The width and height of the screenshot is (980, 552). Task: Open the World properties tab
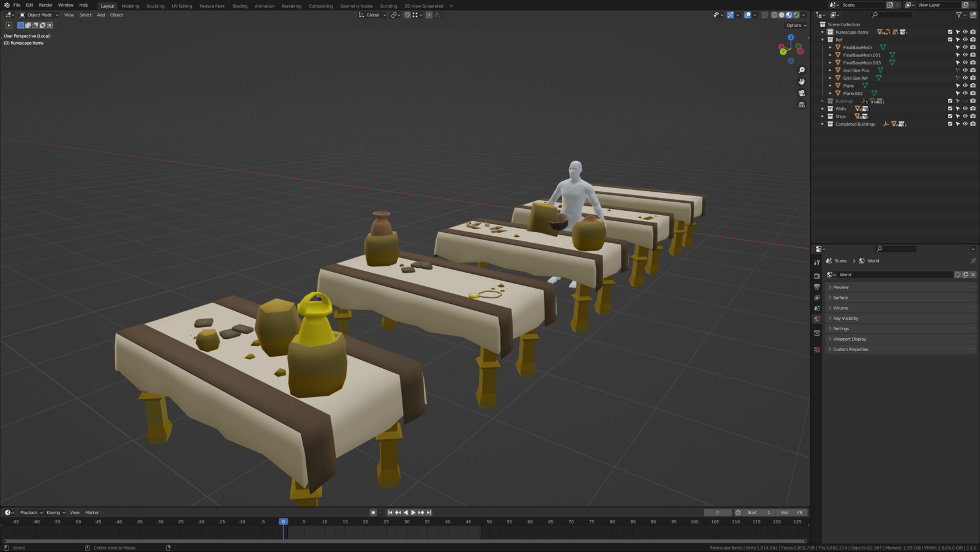pos(816,319)
